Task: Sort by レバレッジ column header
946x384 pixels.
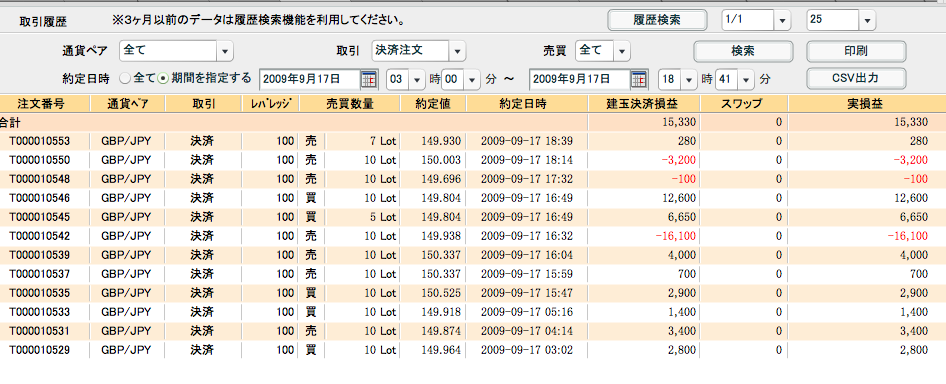Action: tap(270, 103)
